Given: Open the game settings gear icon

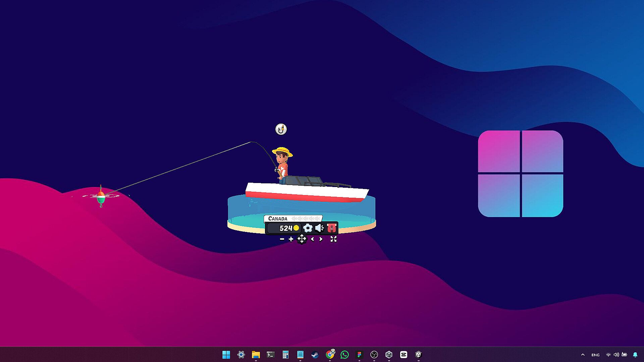Looking at the screenshot, I should point(308,228).
